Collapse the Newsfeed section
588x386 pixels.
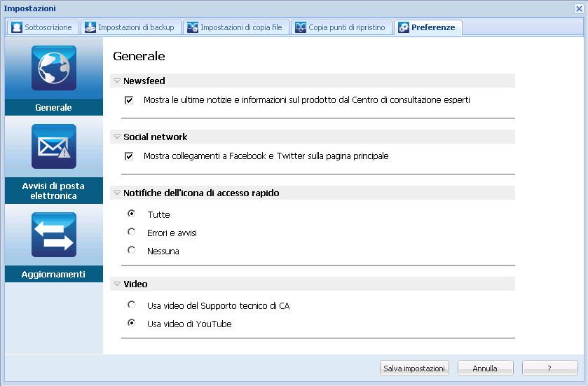point(117,81)
